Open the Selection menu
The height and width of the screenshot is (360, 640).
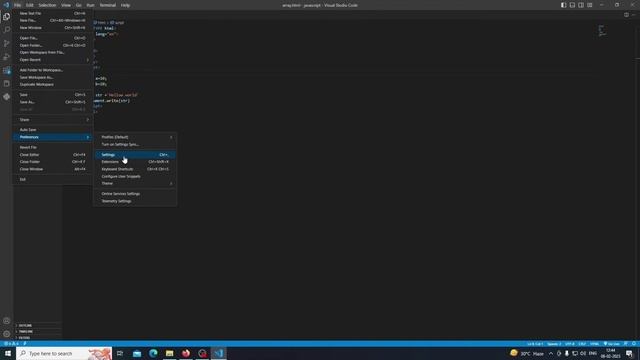(47, 5)
